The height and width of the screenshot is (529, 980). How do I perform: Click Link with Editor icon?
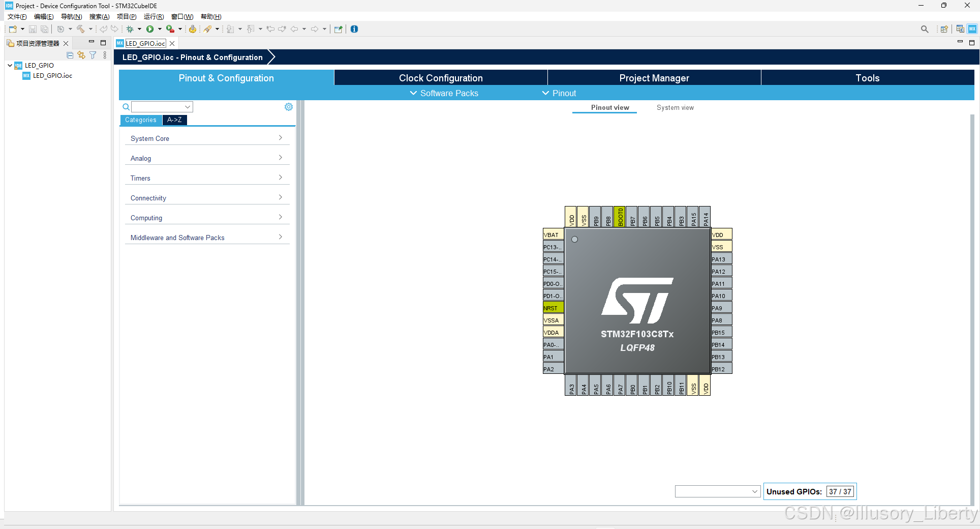pos(81,55)
